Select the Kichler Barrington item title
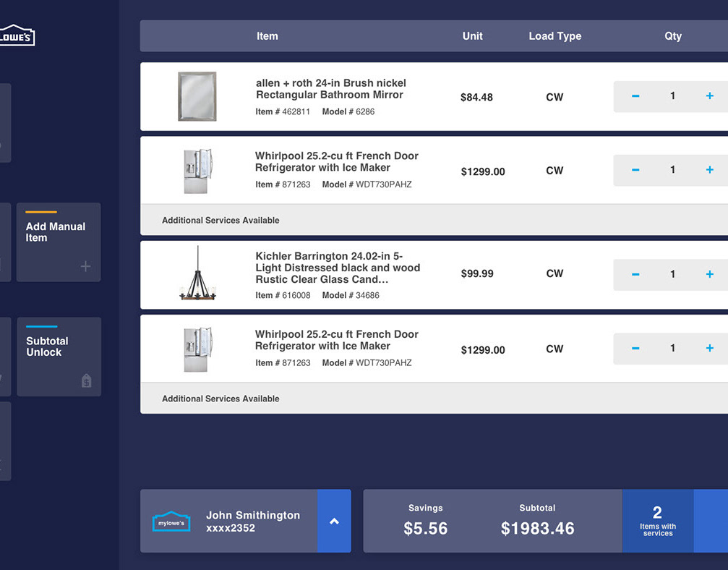This screenshot has height=570, width=728. (x=338, y=268)
